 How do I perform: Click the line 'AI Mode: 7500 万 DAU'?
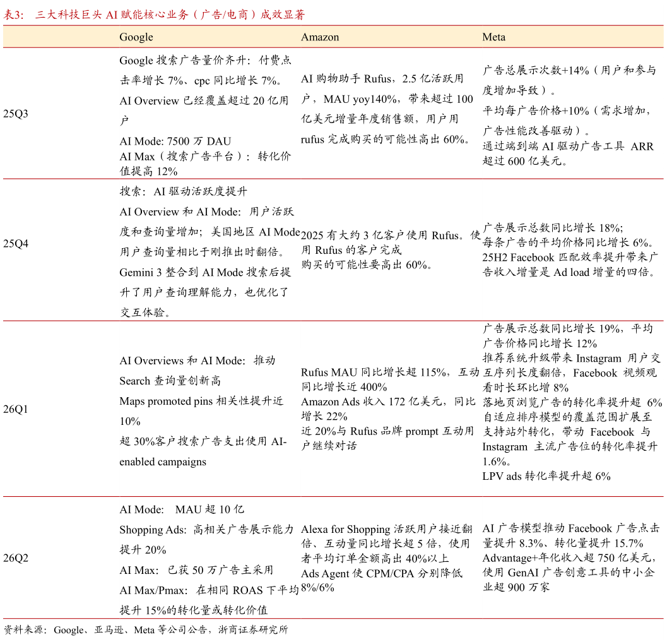click(175, 141)
